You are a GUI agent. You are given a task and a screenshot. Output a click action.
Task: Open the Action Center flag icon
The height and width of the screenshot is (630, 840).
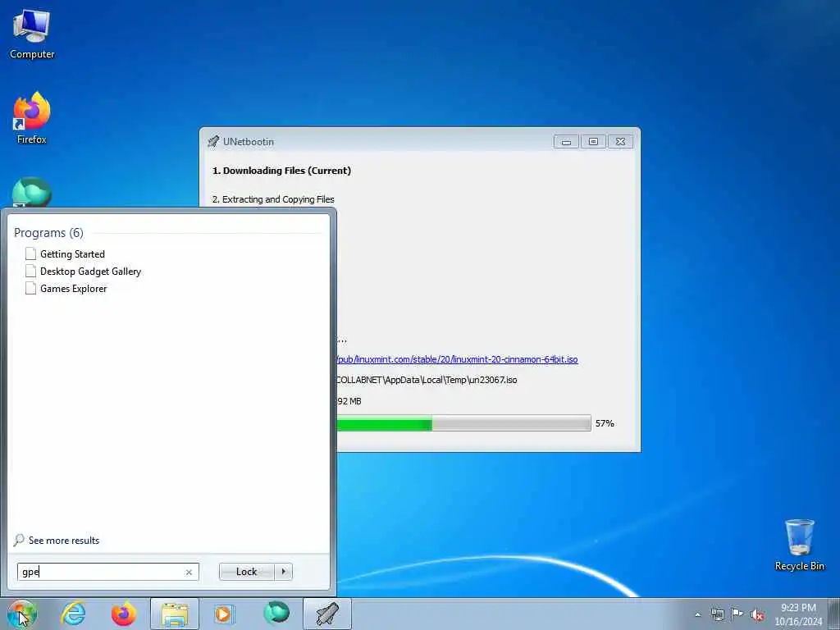(737, 614)
